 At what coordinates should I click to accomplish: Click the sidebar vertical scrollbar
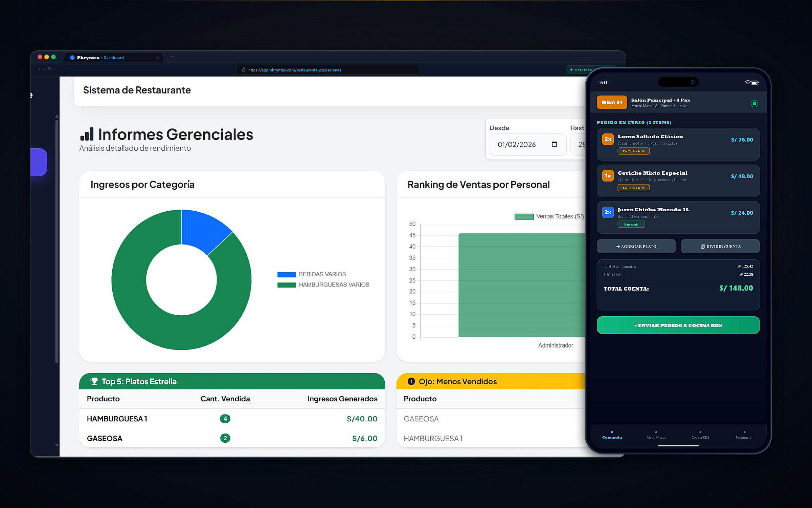click(x=57, y=241)
